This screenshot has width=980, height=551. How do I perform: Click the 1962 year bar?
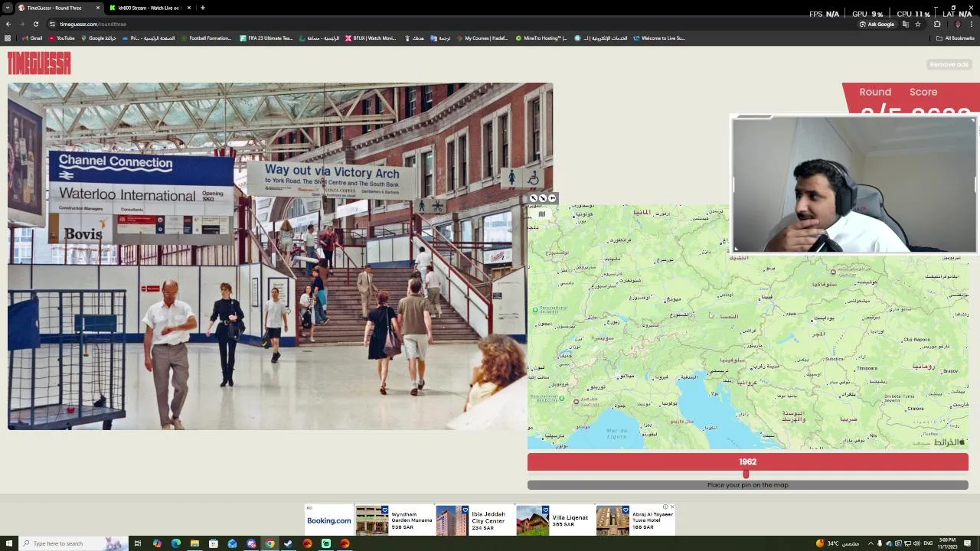(x=748, y=461)
